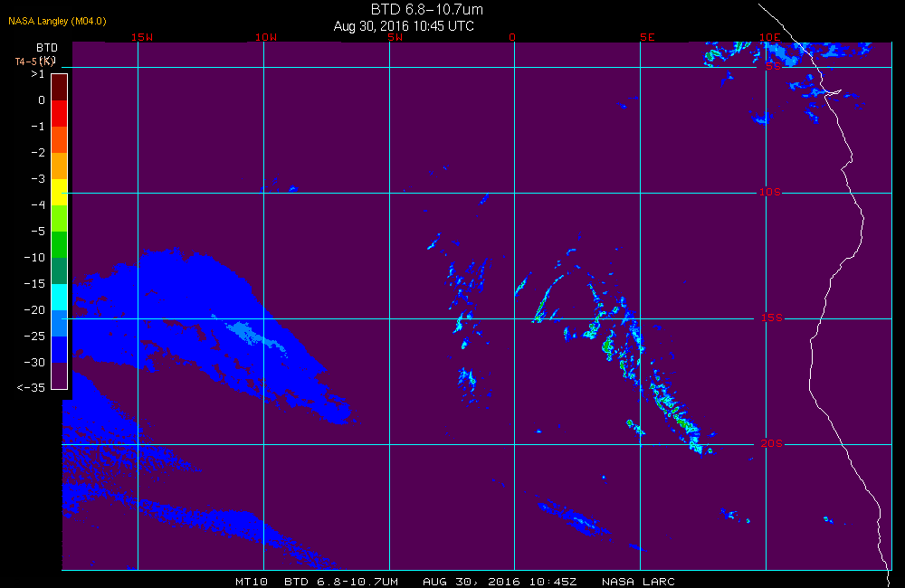Click 'AUG 30, 2016 10:45Z' bottom caption

500,582
